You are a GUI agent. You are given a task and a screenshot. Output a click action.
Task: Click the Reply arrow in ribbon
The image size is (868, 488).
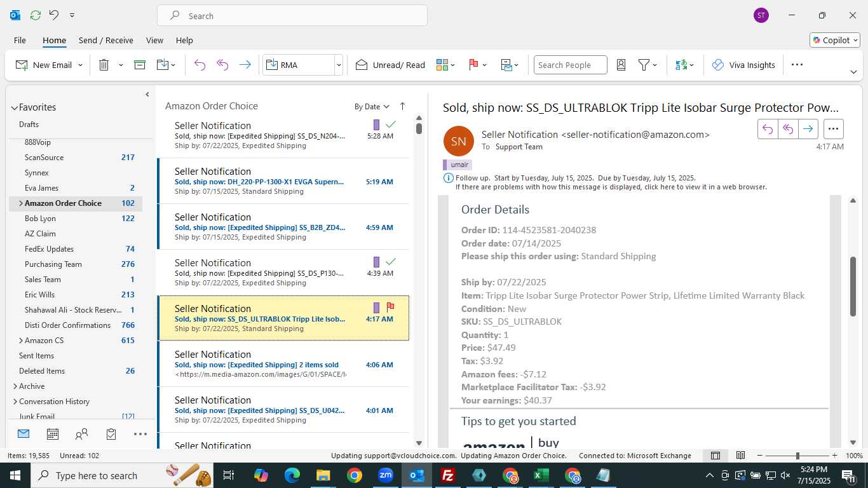200,65
